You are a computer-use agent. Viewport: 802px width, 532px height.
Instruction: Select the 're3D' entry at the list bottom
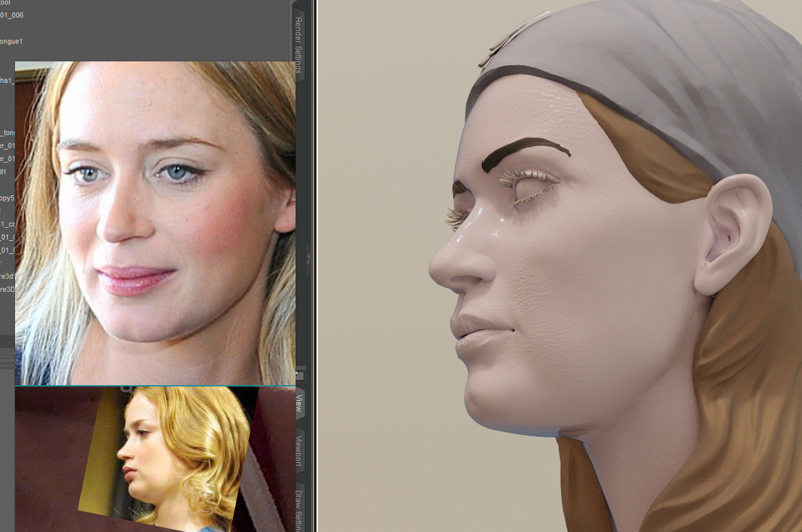pos(8,289)
